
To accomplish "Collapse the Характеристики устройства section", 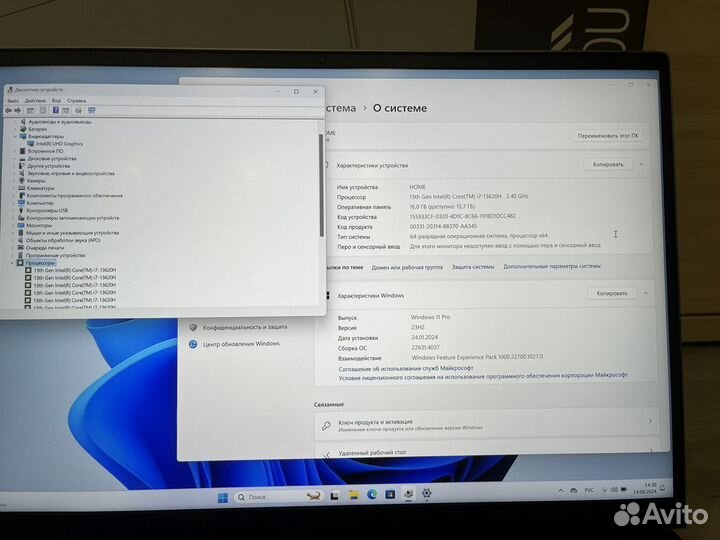I will [641, 164].
